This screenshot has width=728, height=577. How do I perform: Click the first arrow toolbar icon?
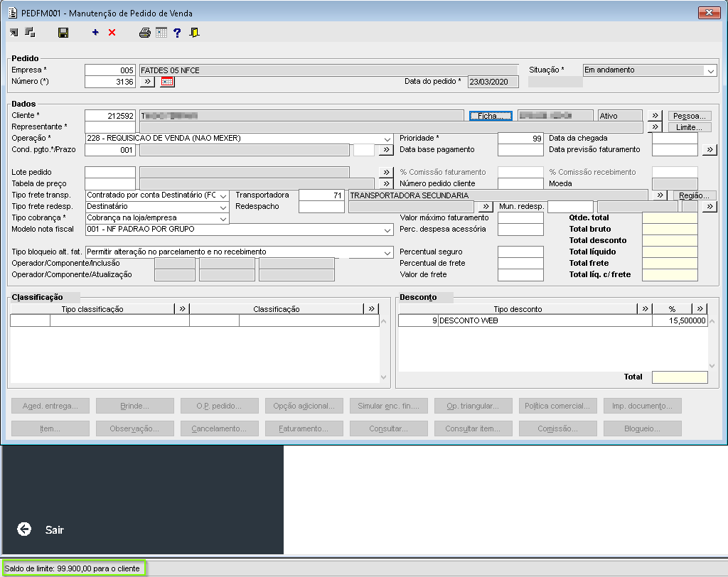pos(14,32)
